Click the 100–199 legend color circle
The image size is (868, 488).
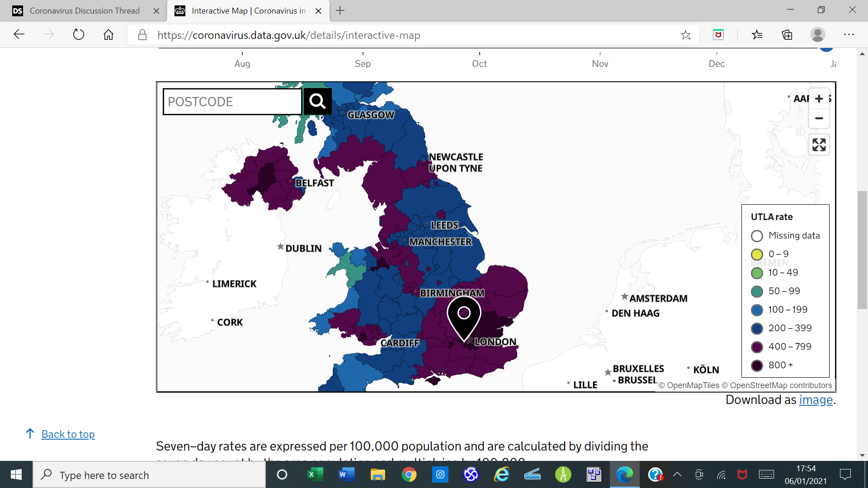click(x=757, y=310)
